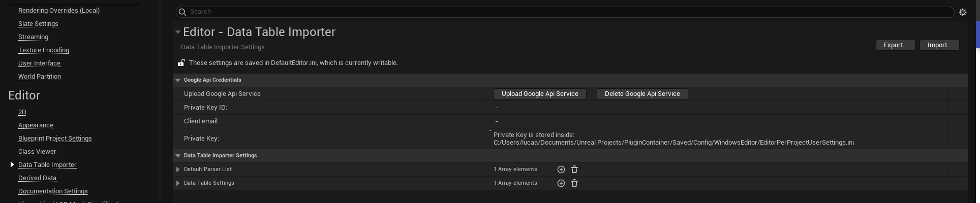This screenshot has height=203, width=980.
Task: Click the Data Table Importer Settings subtitle
Action: [223, 47]
